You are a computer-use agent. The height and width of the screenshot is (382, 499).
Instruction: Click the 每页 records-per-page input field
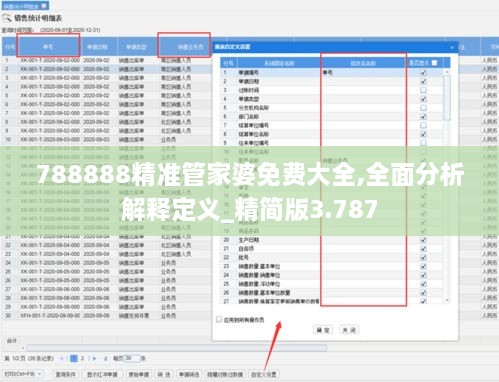(131, 359)
